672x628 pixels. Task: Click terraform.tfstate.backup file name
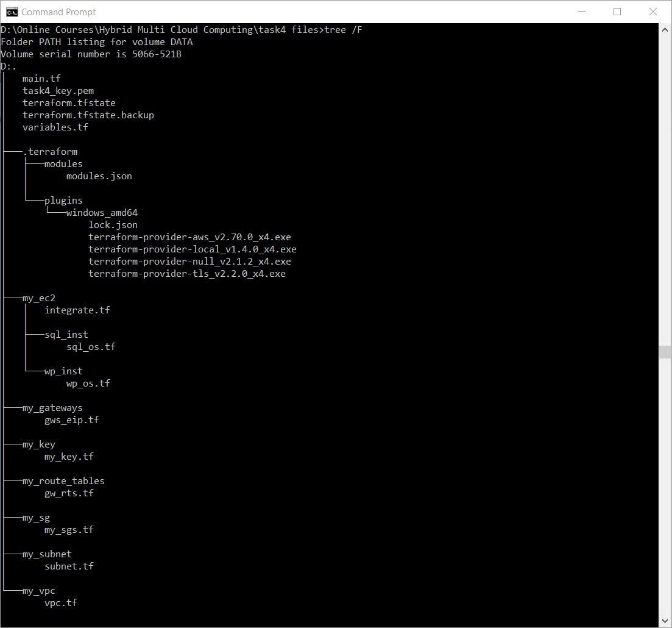88,115
